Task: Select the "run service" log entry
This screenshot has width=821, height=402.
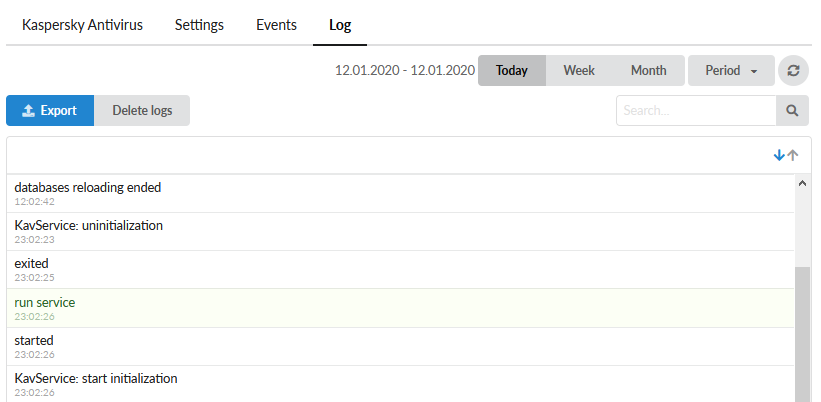Action: click(400, 308)
